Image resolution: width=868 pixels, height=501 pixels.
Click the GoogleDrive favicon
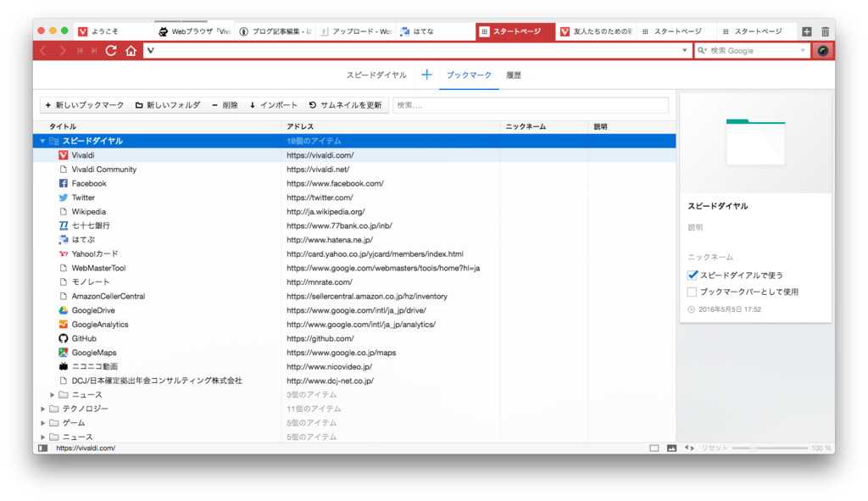63,310
